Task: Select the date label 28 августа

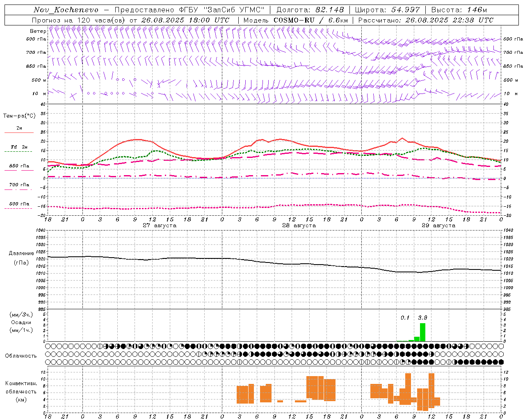Action: [299, 226]
